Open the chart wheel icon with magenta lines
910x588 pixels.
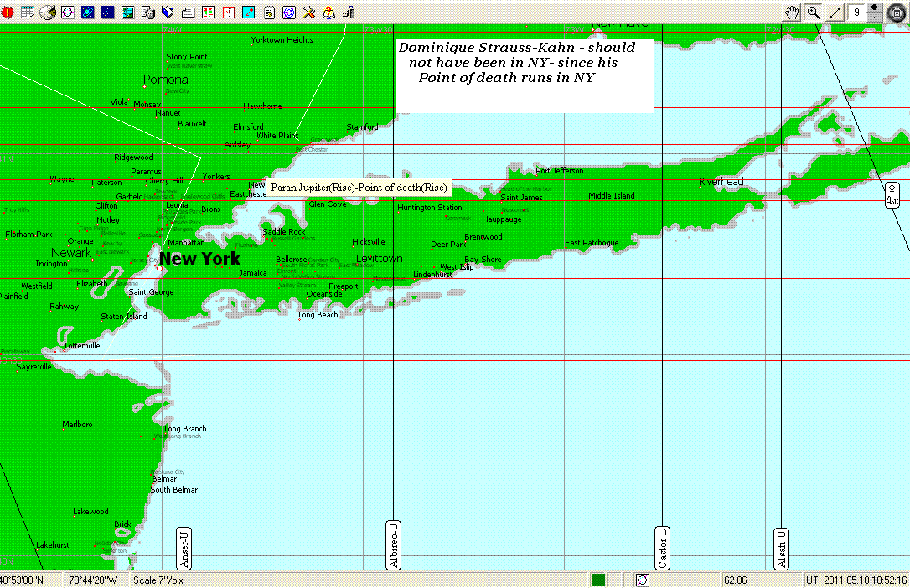[x=68, y=13]
